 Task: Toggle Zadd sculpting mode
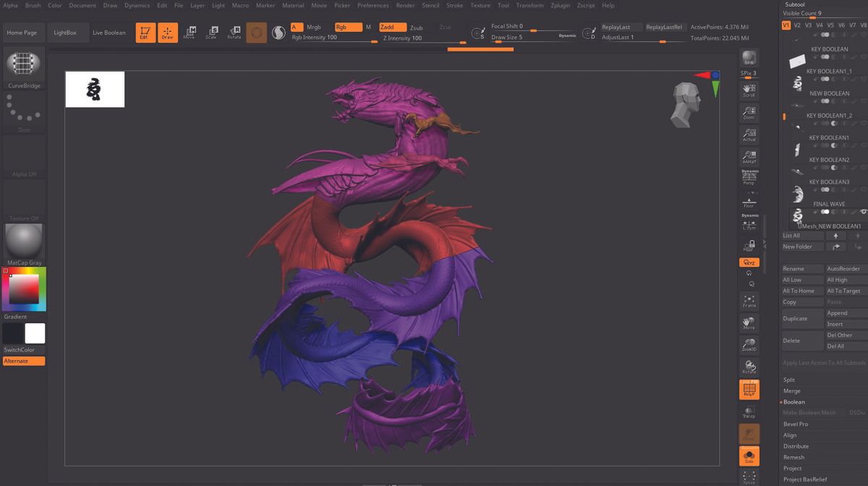pyautogui.click(x=388, y=26)
